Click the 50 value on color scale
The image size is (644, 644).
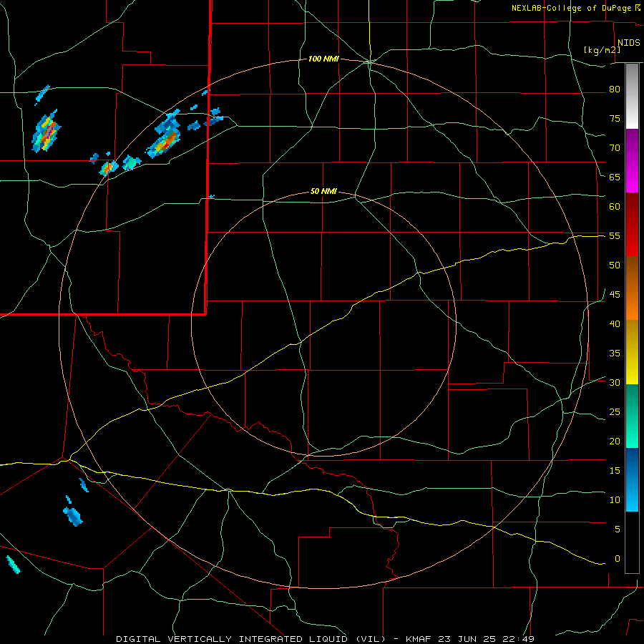click(x=615, y=265)
